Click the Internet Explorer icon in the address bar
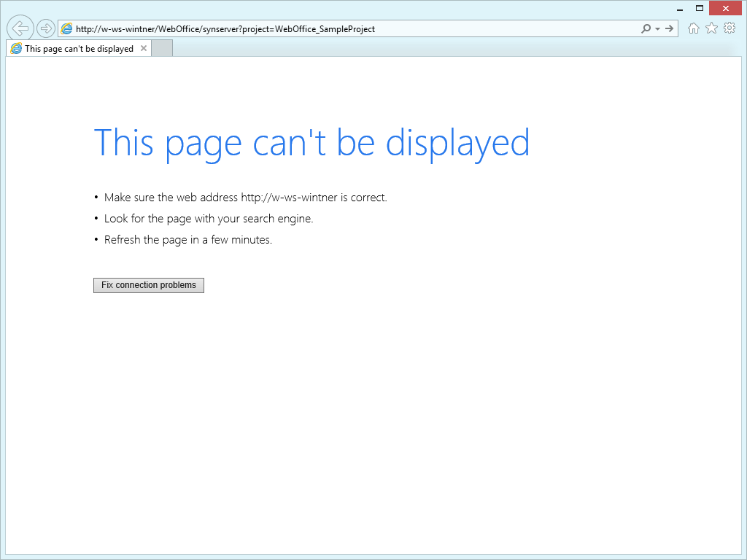 click(66, 28)
